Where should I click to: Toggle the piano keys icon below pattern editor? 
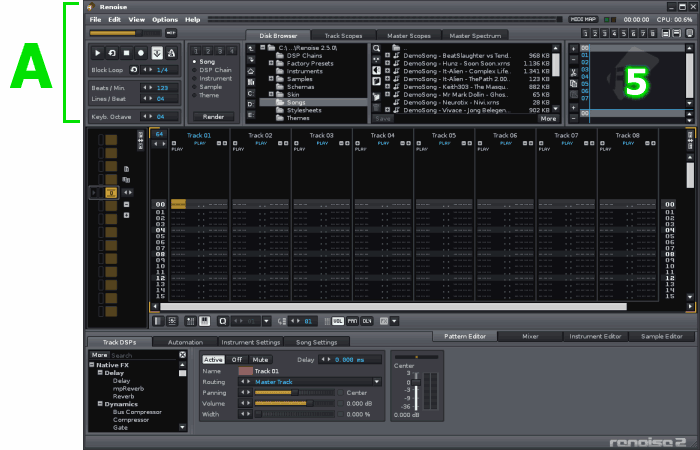coord(204,321)
